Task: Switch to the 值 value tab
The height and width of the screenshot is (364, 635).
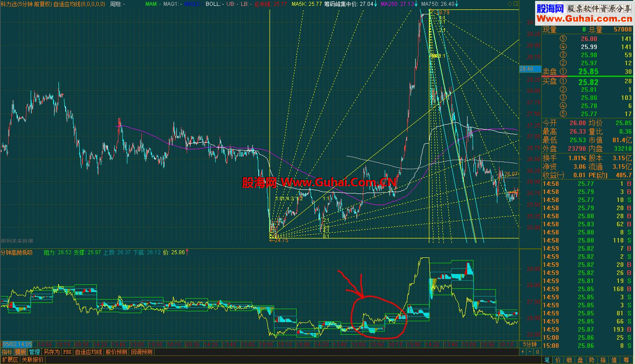Action: 615,360
